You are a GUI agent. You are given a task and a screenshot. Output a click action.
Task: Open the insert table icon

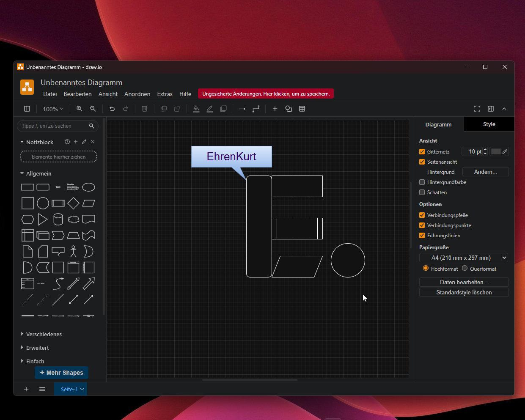tap(302, 109)
